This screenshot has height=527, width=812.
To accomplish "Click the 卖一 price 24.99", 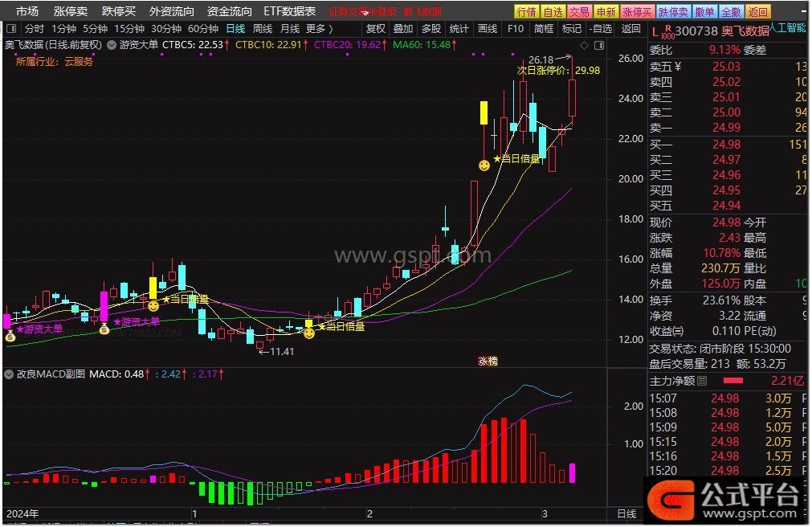I will [726, 128].
